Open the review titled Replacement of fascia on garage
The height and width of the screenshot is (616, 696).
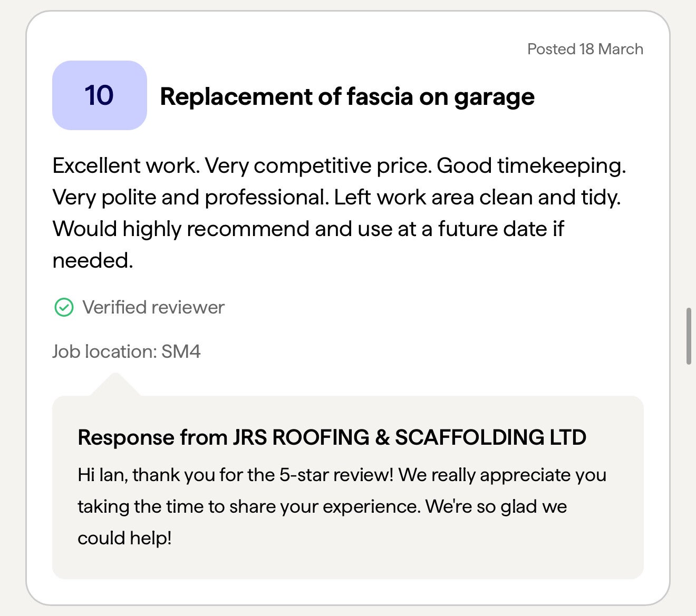[x=347, y=96]
